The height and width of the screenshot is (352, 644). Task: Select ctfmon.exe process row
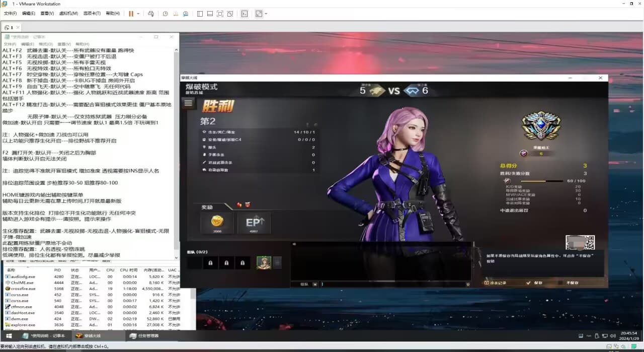93,307
